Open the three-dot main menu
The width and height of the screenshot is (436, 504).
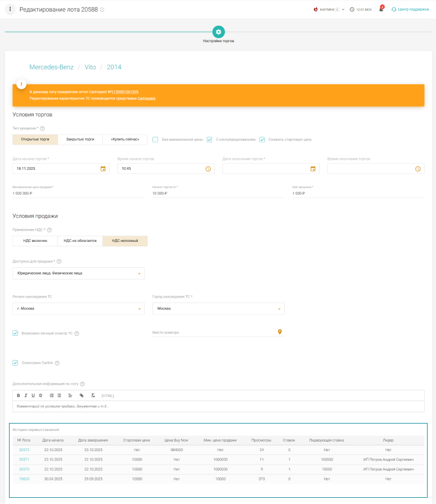tap(10, 10)
